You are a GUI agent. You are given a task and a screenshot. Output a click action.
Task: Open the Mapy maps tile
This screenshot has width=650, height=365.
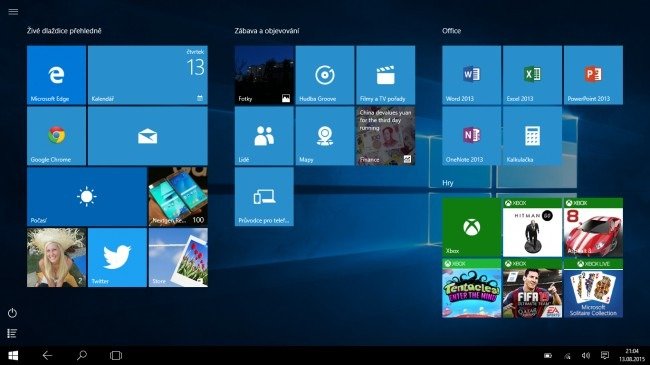click(325, 136)
